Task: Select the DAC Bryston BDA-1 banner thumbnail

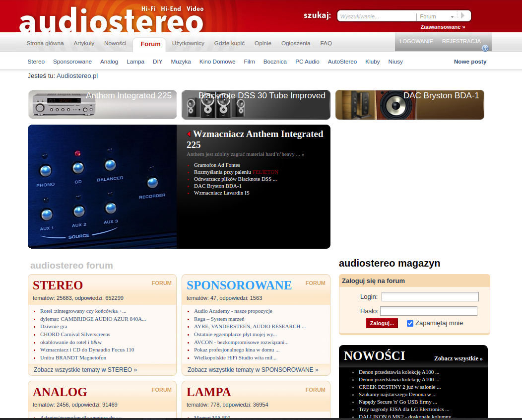Action: click(x=410, y=105)
